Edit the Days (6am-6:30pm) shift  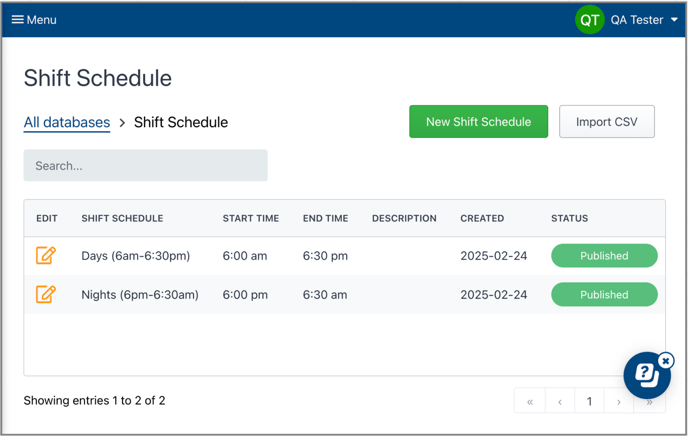[46, 255]
